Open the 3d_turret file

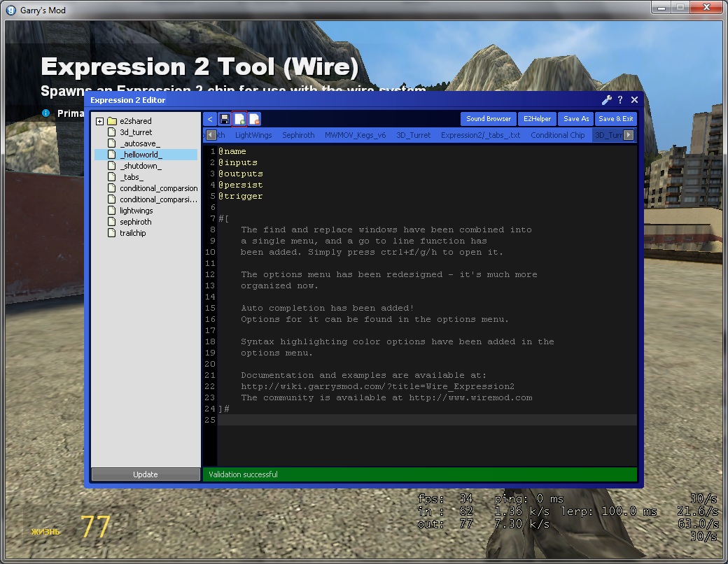(x=136, y=132)
